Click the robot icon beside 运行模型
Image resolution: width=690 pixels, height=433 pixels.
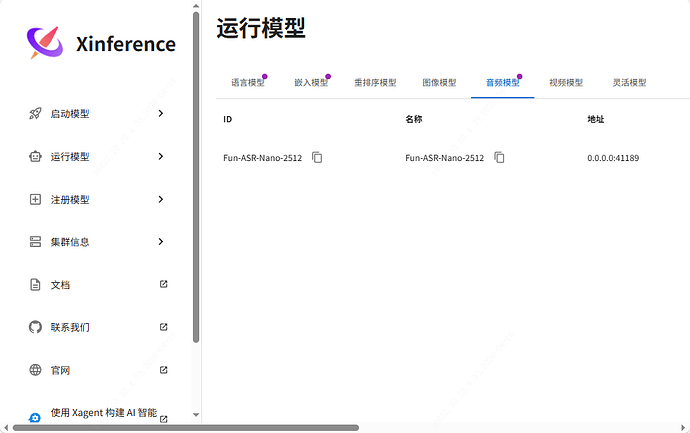(x=35, y=157)
